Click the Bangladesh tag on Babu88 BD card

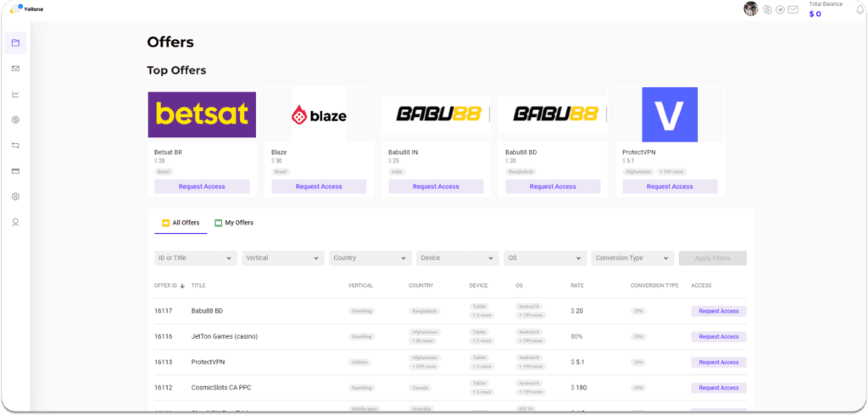(x=521, y=172)
